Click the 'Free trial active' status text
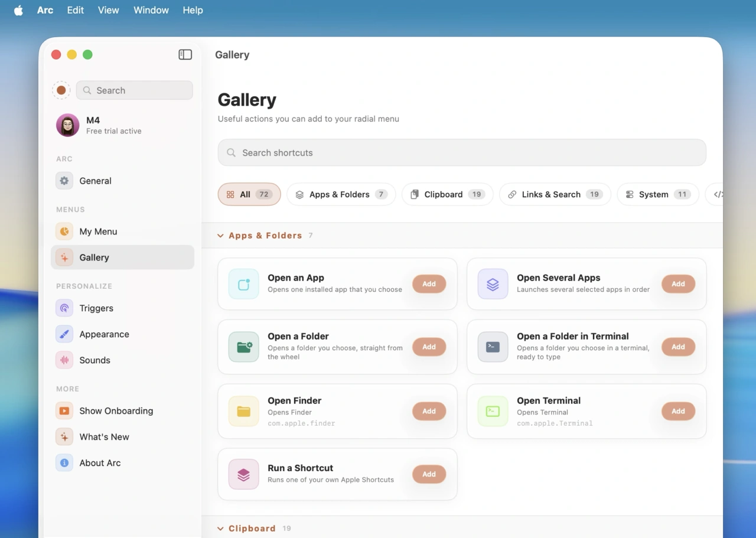This screenshot has width=756, height=538. [114, 131]
